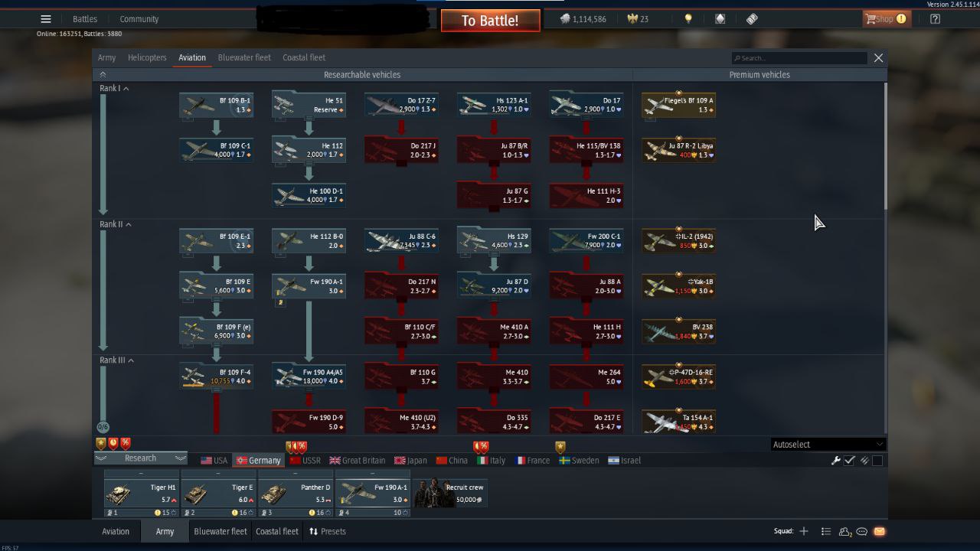
Task: Open the chat speech bubble
Action: point(862,531)
